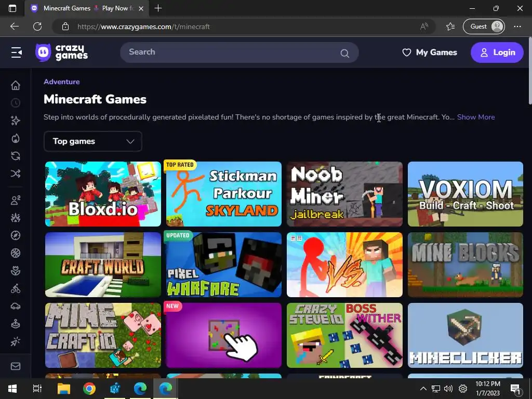Open the Adventure compass sidebar icon

[x=16, y=235]
